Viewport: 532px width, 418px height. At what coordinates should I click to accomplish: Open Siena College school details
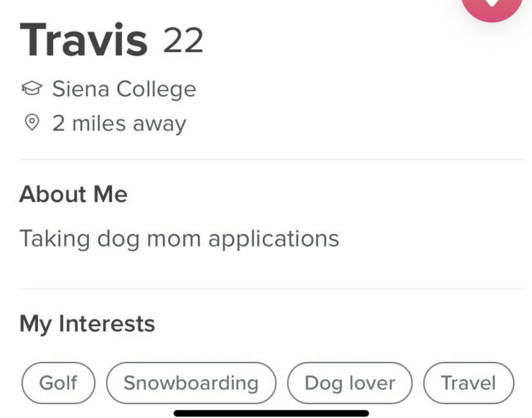click(x=124, y=88)
